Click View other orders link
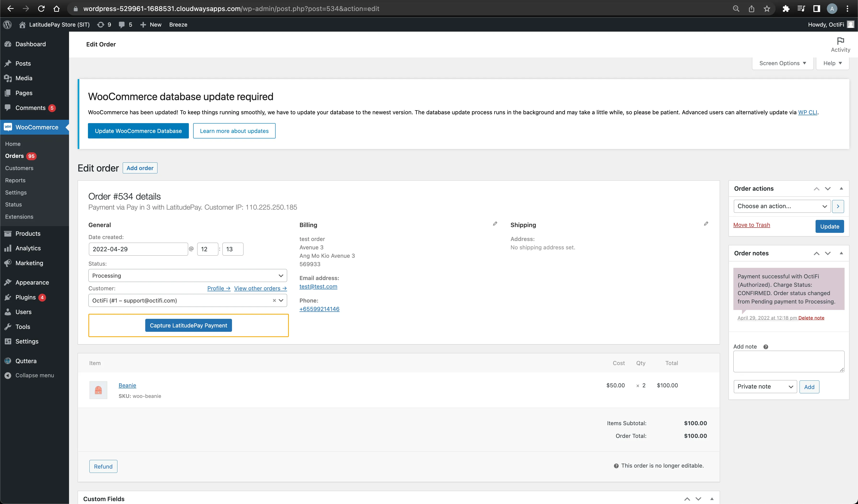The height and width of the screenshot is (504, 858). [261, 288]
